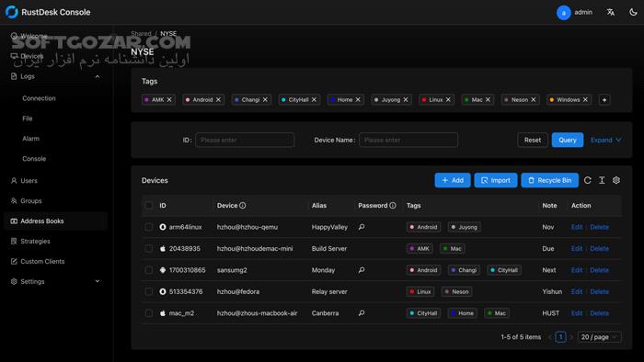Check the 513354376 row checkbox

click(149, 291)
